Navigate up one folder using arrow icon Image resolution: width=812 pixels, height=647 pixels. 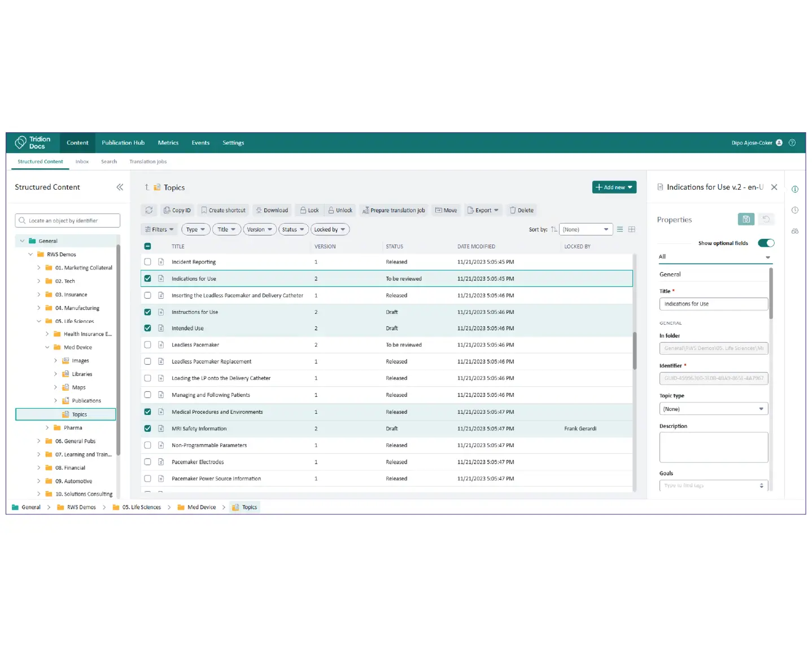[147, 187]
